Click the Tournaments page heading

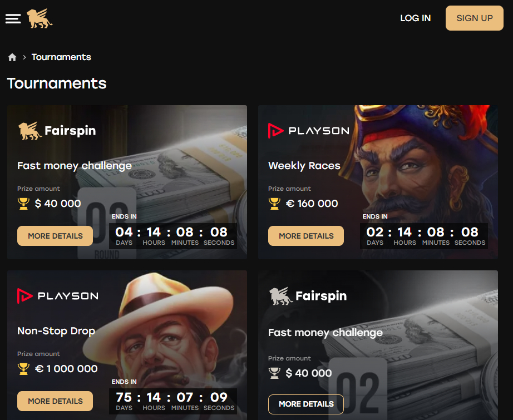coord(57,83)
